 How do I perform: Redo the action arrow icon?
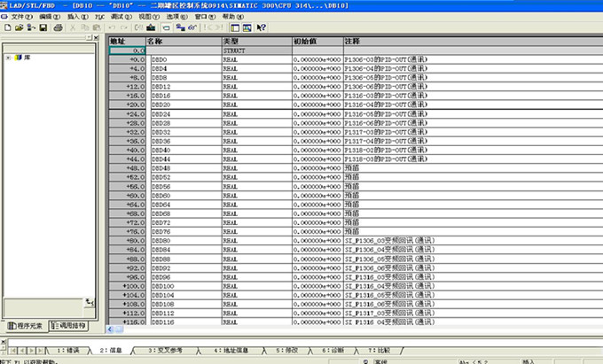(124, 27)
